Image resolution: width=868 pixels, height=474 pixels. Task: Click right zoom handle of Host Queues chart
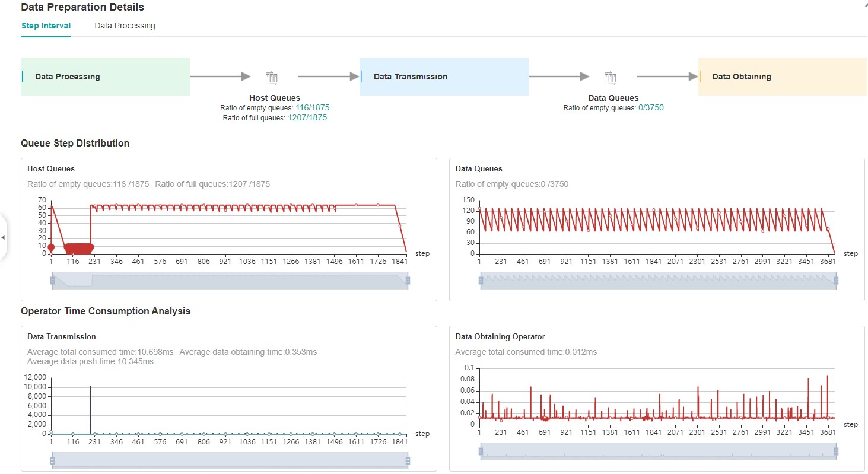coord(407,281)
